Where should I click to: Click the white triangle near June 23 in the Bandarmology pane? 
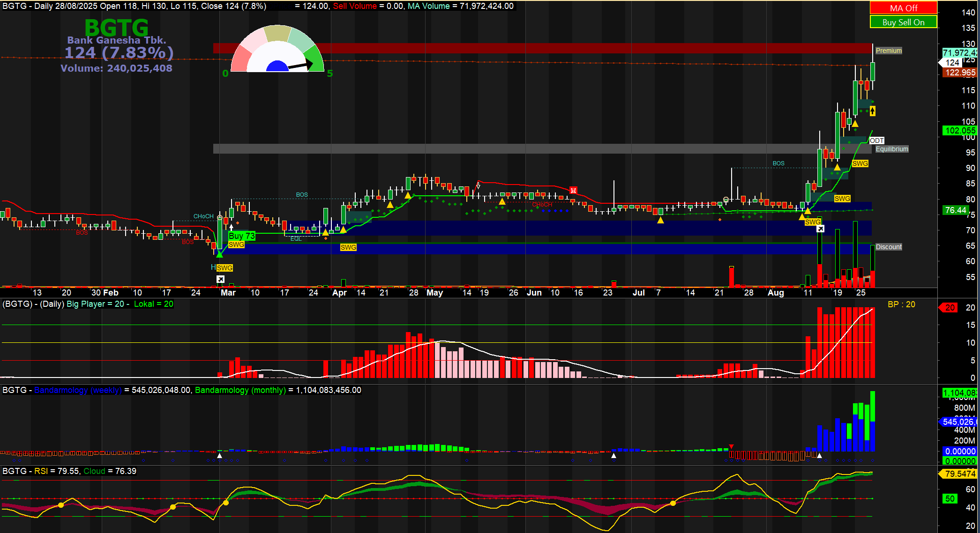click(614, 455)
